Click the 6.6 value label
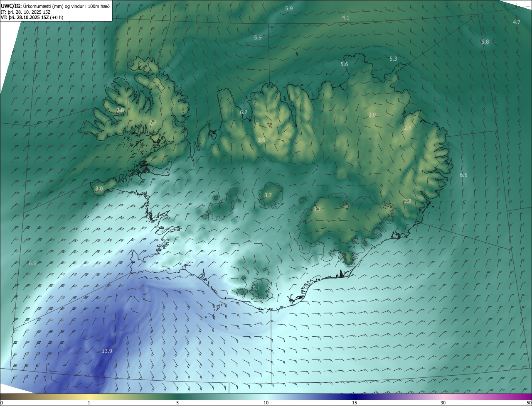 click(x=32, y=264)
